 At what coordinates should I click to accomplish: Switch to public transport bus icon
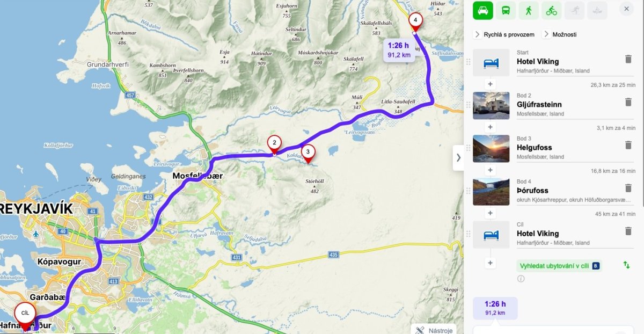coord(506,10)
